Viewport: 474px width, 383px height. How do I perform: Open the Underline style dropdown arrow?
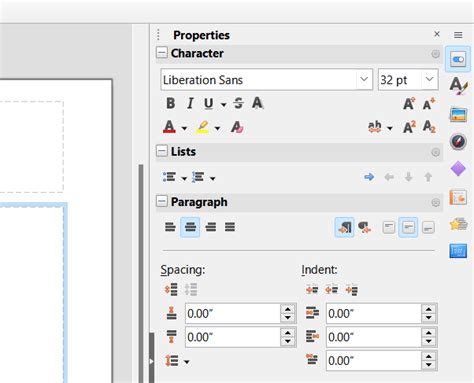click(x=224, y=105)
